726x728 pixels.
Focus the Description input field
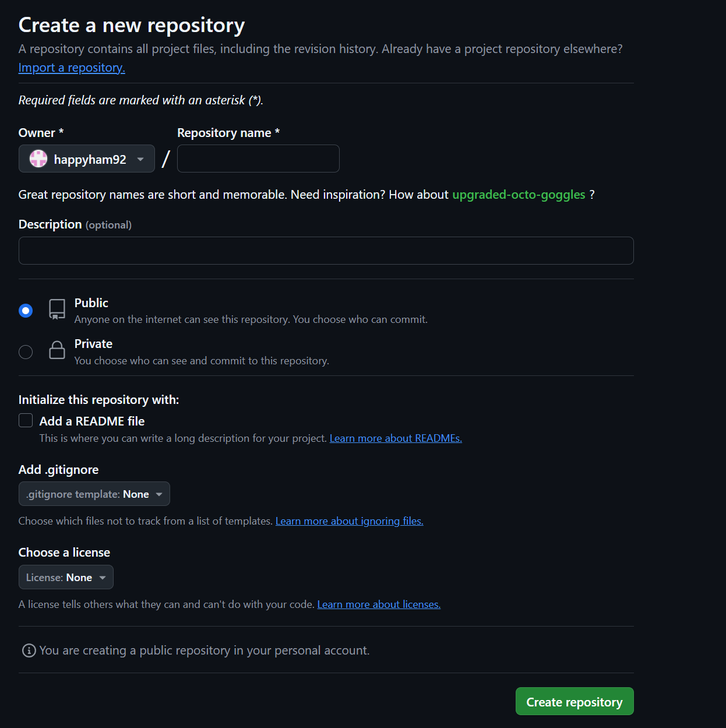(326, 251)
